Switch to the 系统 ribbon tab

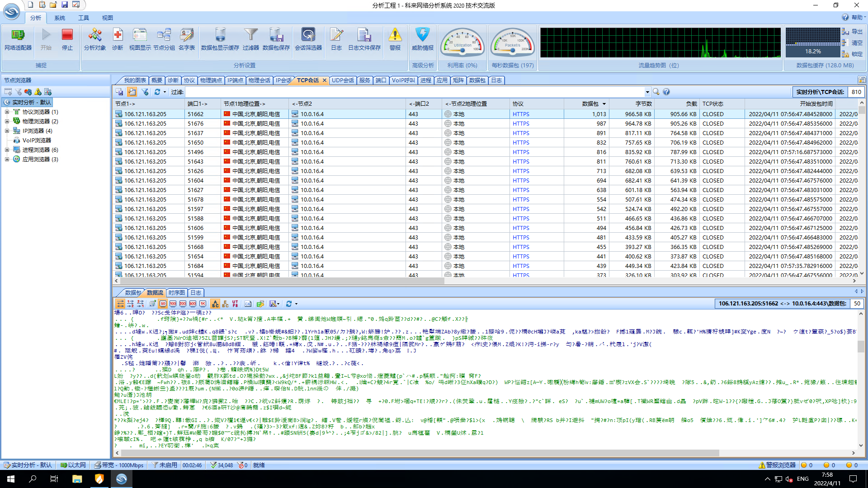tap(60, 18)
